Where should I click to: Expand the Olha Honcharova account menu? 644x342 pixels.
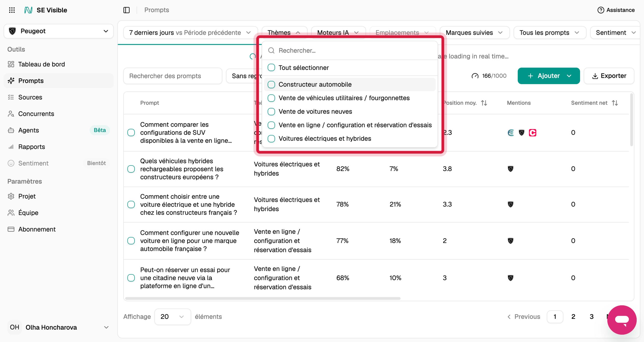click(x=59, y=327)
